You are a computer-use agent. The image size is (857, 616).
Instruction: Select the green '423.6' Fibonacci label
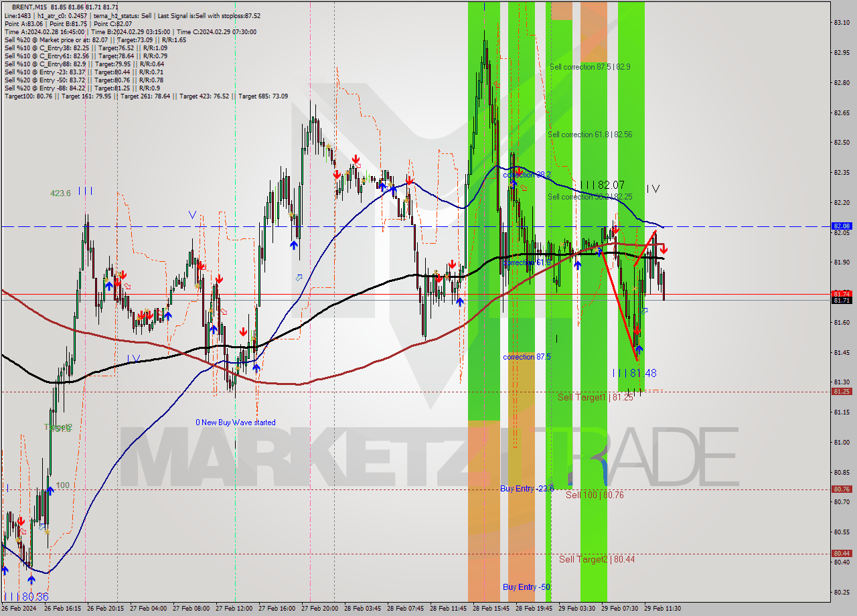[60, 193]
